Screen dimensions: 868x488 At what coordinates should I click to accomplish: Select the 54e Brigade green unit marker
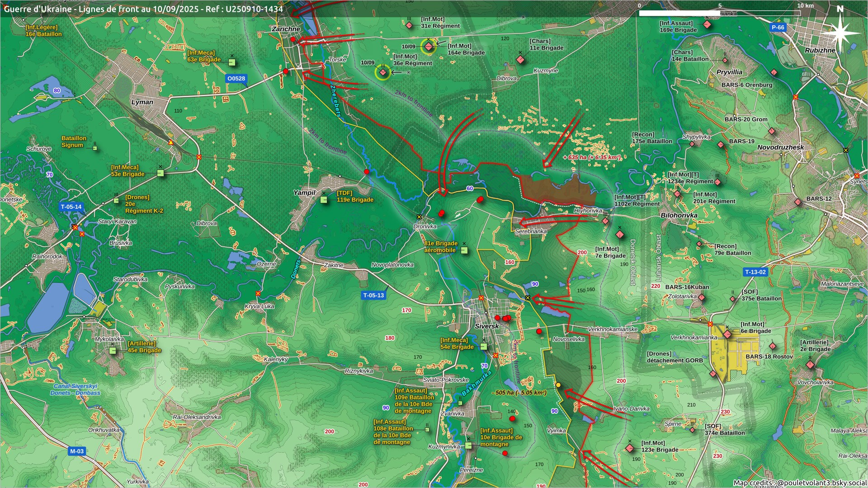pyautogui.click(x=484, y=347)
